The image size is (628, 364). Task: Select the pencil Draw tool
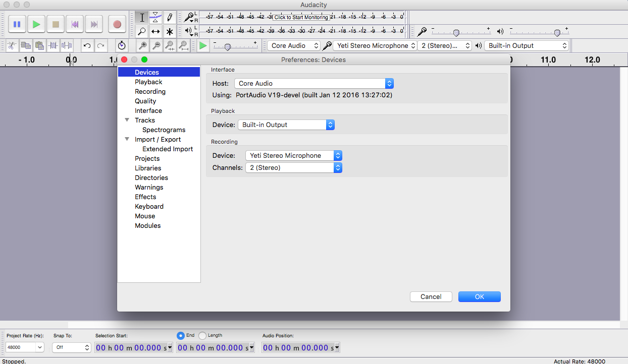pos(170,18)
